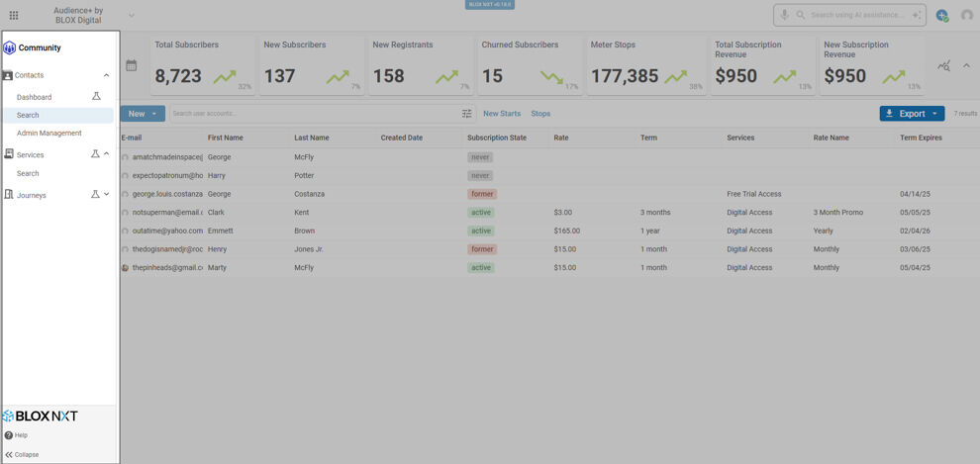Sort by the Rate Name column header
Viewport: 980px width, 464px height.
[831, 138]
